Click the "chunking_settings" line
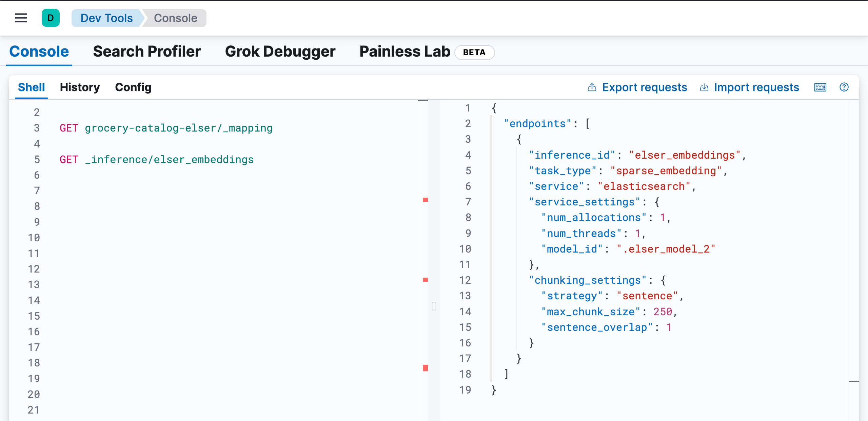The height and width of the screenshot is (421, 868). point(597,280)
